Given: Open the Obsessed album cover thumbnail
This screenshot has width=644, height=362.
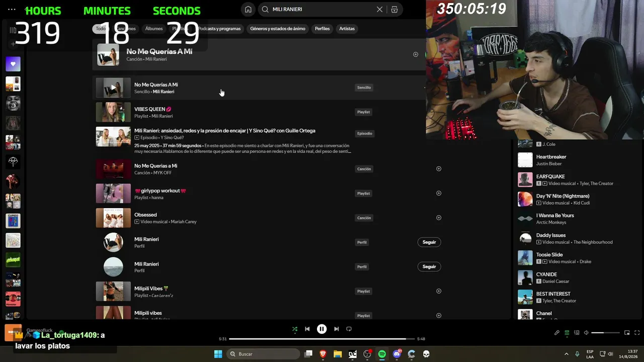Looking at the screenshot, I should pos(113,218).
